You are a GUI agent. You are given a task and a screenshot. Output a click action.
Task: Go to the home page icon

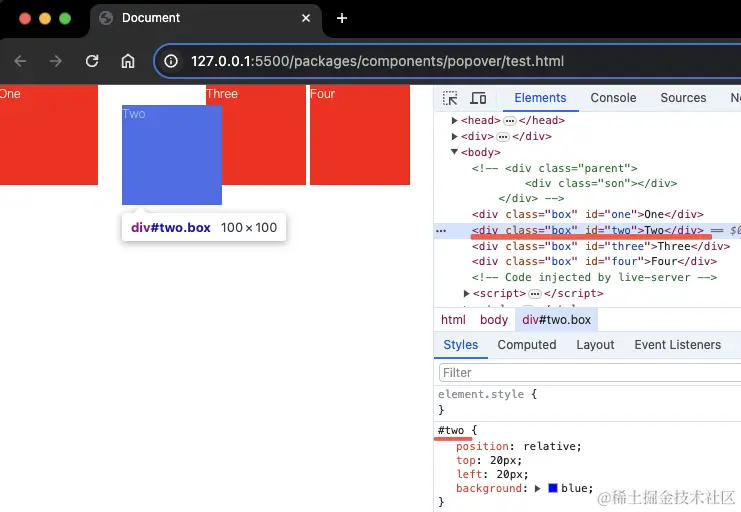point(128,61)
